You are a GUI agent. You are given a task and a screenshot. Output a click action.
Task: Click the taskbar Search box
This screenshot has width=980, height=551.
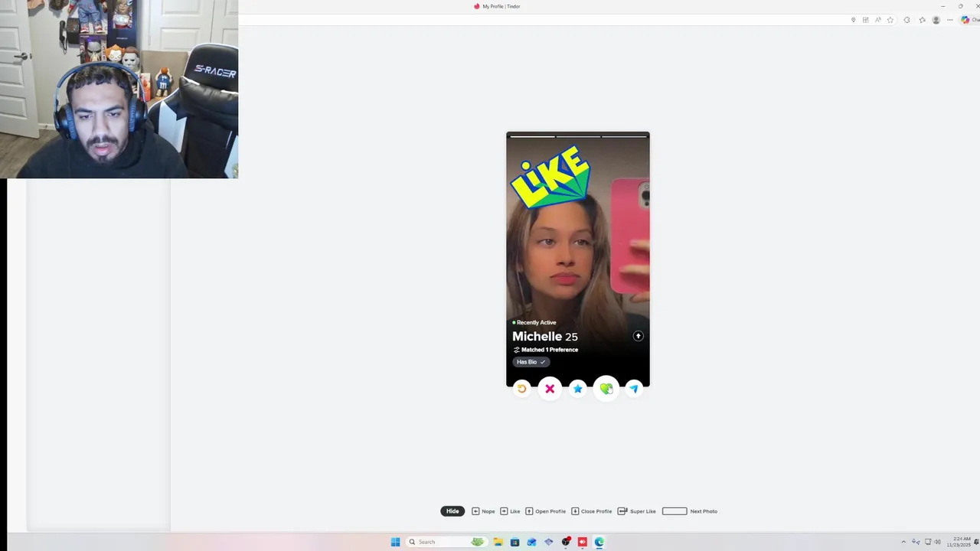446,542
